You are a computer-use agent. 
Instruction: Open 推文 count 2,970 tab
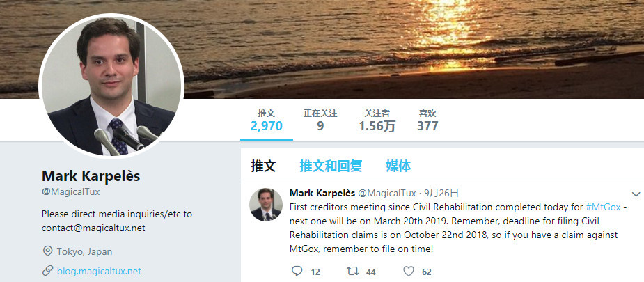pos(266,120)
